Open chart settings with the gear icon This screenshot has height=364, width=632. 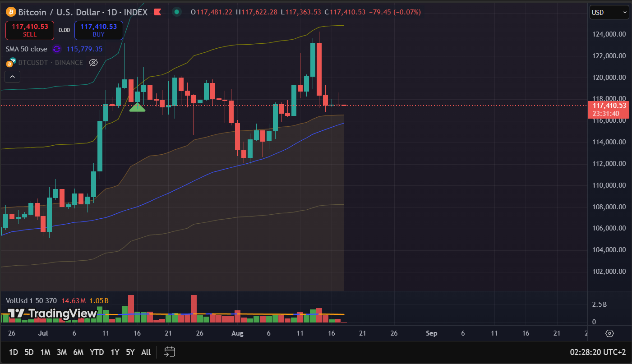click(610, 333)
